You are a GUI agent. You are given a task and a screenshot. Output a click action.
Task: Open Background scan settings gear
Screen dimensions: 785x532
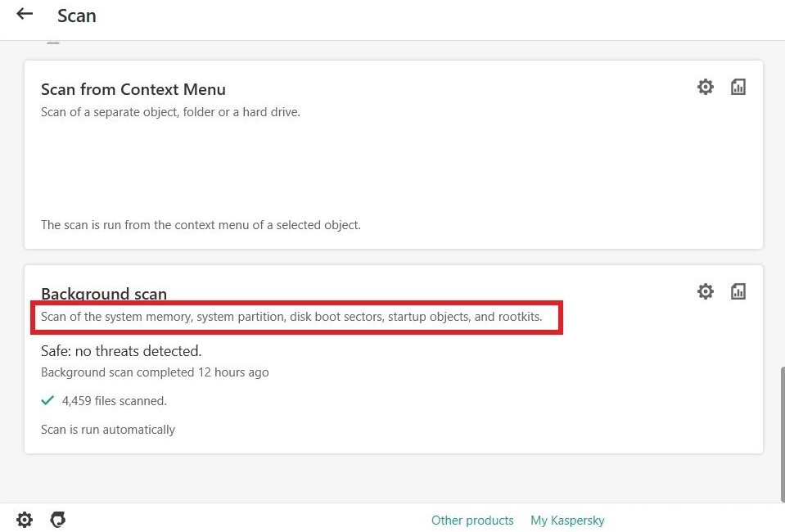tap(706, 291)
